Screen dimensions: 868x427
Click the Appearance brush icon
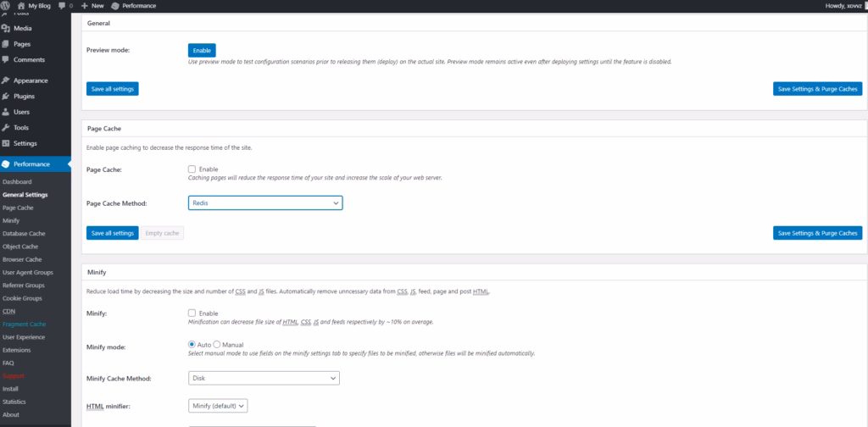(x=6, y=80)
